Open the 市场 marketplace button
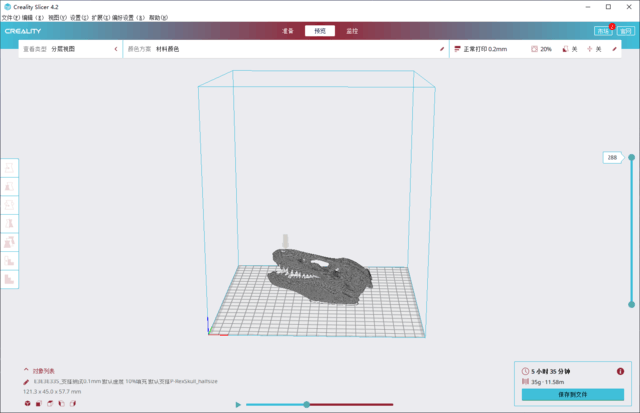Screen dimensions: 640x413 click(603, 31)
